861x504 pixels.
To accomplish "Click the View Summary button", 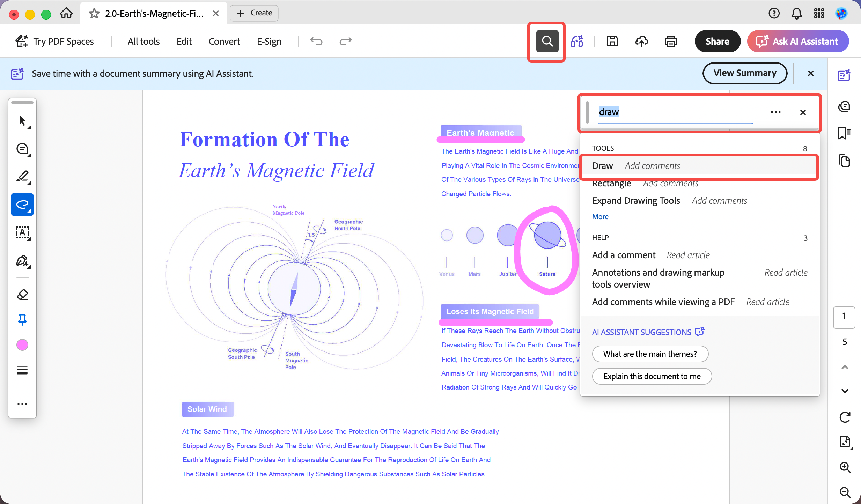I will click(745, 73).
